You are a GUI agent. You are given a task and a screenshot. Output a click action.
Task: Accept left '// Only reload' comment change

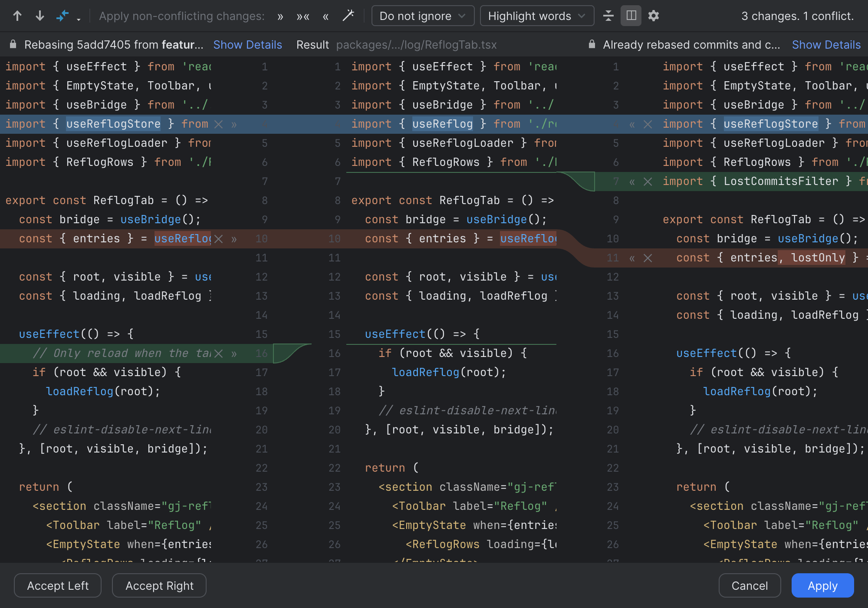click(234, 354)
